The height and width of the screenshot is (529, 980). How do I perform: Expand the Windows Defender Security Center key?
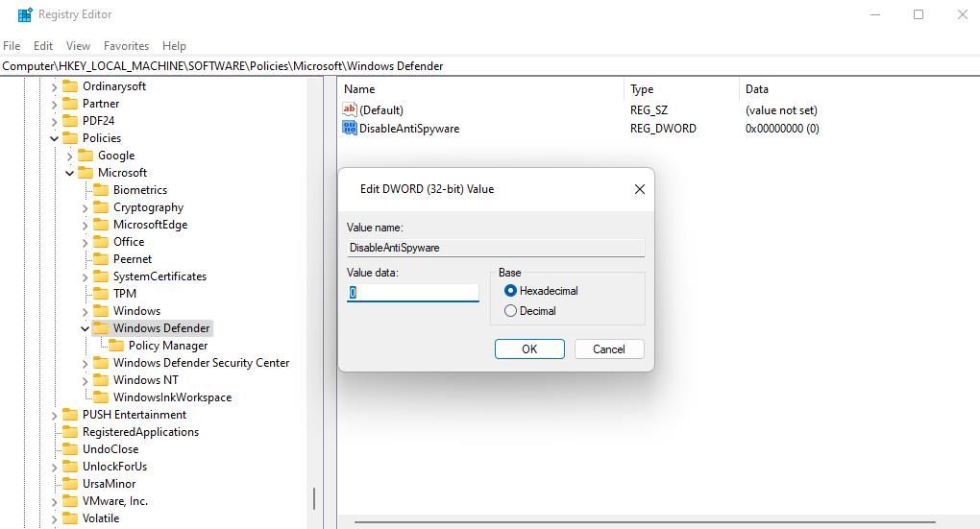point(85,364)
